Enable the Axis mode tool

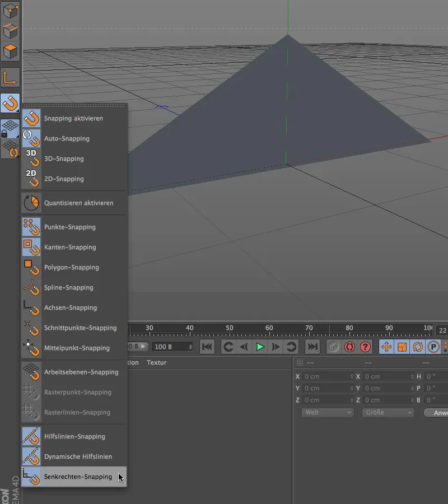10,77
